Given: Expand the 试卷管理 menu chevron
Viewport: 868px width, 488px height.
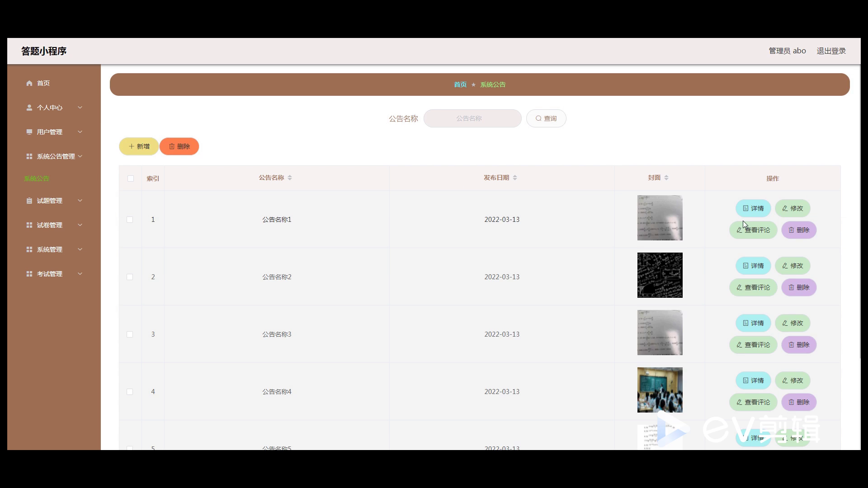Looking at the screenshot, I should (80, 225).
